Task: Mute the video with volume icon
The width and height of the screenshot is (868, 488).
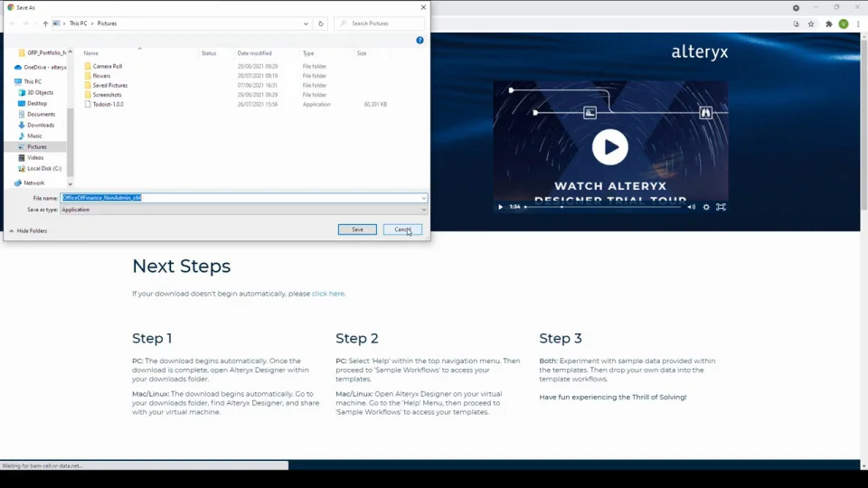Action: [x=692, y=207]
